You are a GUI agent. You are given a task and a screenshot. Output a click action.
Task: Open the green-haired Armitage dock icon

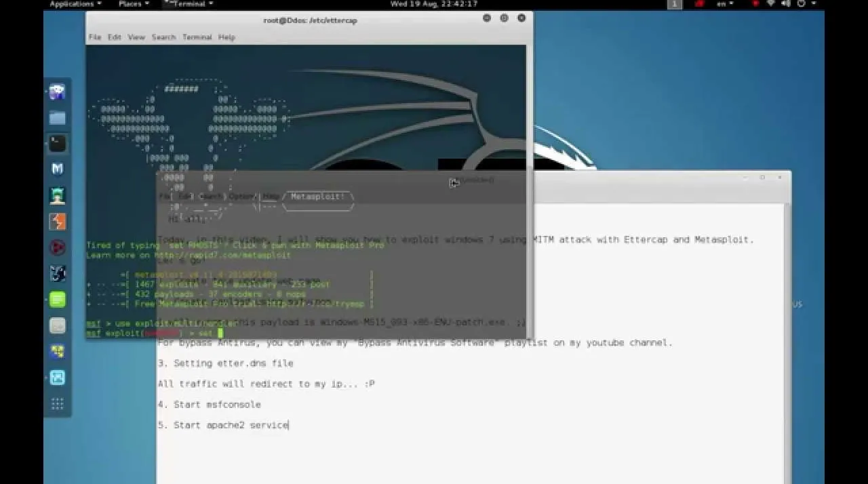pyautogui.click(x=58, y=196)
